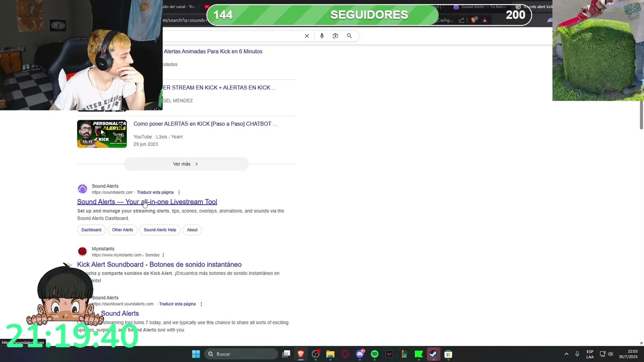Open Steam from the taskbar
644x362 pixels.
433,354
